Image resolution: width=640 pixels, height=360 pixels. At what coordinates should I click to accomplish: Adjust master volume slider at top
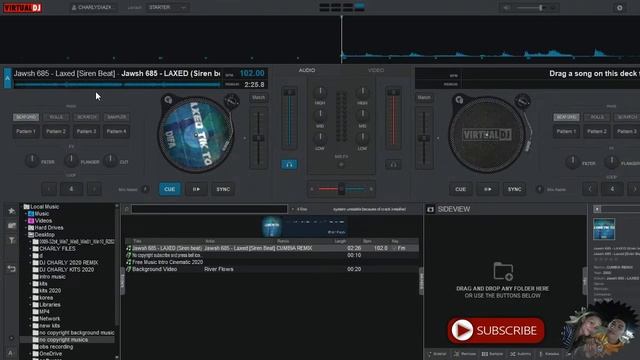(536, 8)
